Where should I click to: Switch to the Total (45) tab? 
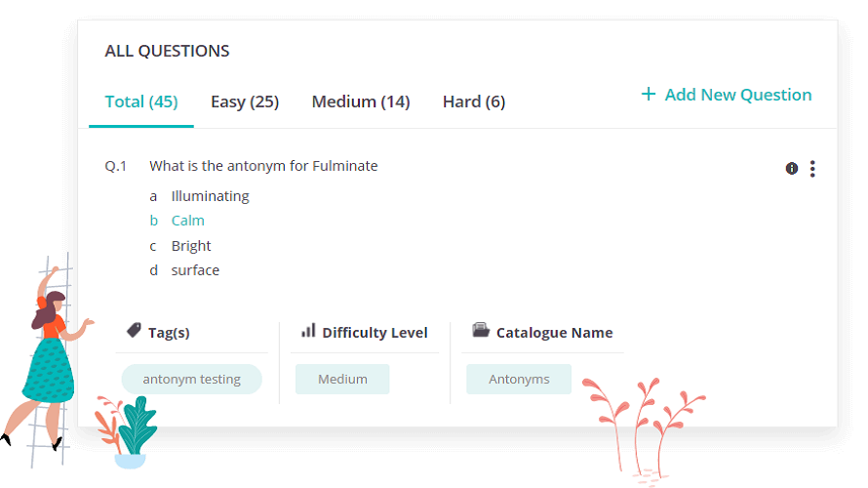(x=141, y=102)
